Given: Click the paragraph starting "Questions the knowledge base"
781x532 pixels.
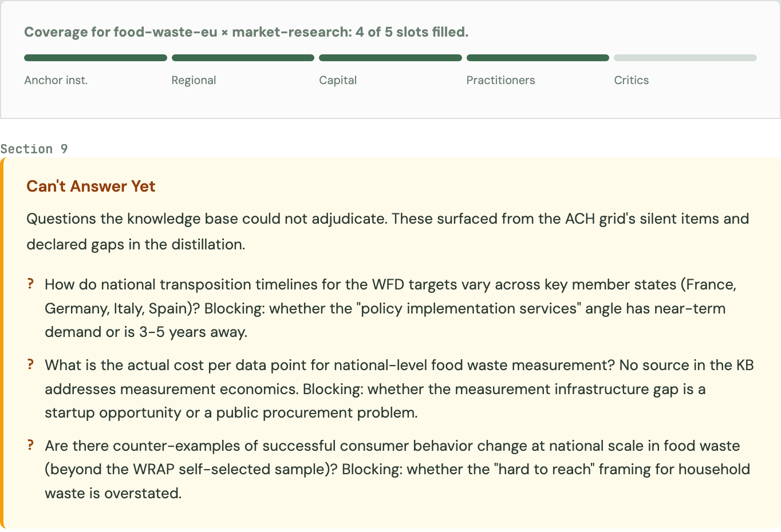Looking at the screenshot, I should tap(388, 231).
